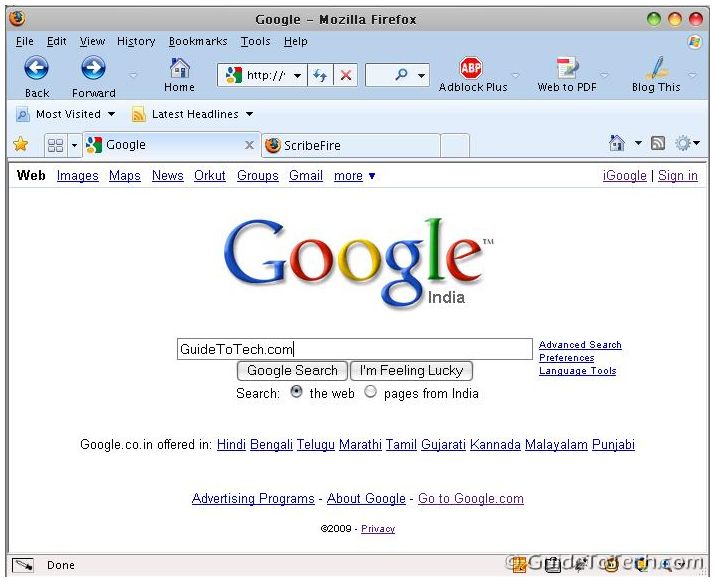Click the magnifier search icon in toolbar
Image resolution: width=715 pixels, height=582 pixels.
click(x=401, y=74)
